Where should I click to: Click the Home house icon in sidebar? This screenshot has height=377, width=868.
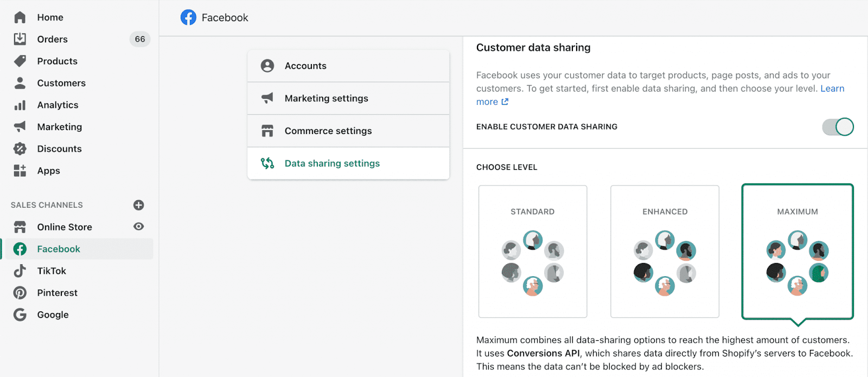tap(20, 17)
